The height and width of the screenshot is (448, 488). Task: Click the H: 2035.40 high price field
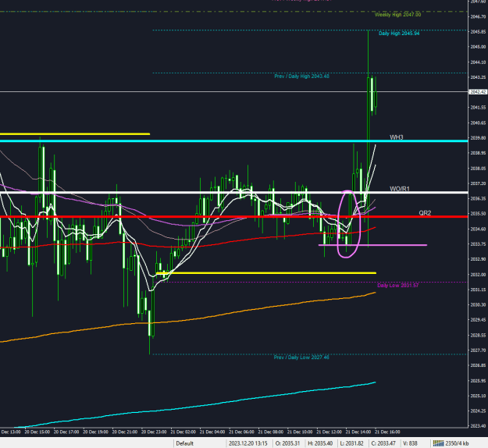(x=320, y=443)
